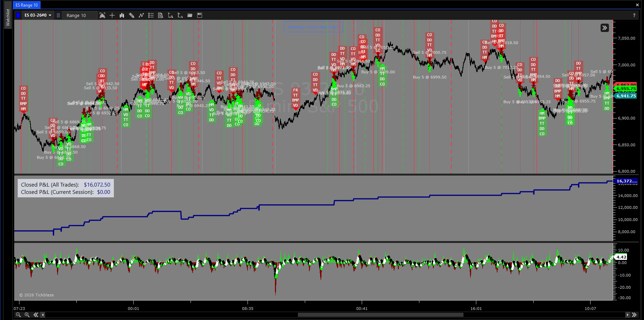The image size is (644, 320).
Task: Click the crosshair cursor plus icon
Action: [x=112, y=15]
